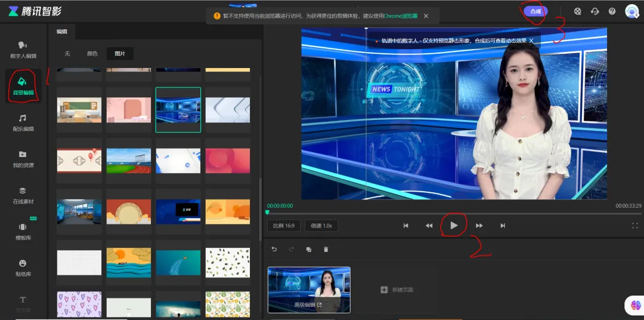The height and width of the screenshot is (320, 644).
Task: Open 模板库 template library
Action: click(x=23, y=231)
